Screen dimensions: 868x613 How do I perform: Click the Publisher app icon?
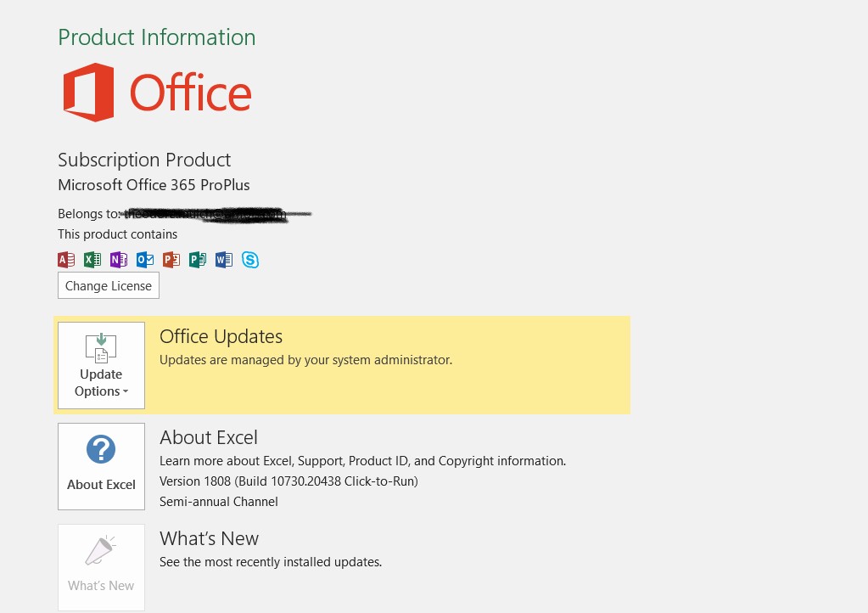click(x=198, y=260)
